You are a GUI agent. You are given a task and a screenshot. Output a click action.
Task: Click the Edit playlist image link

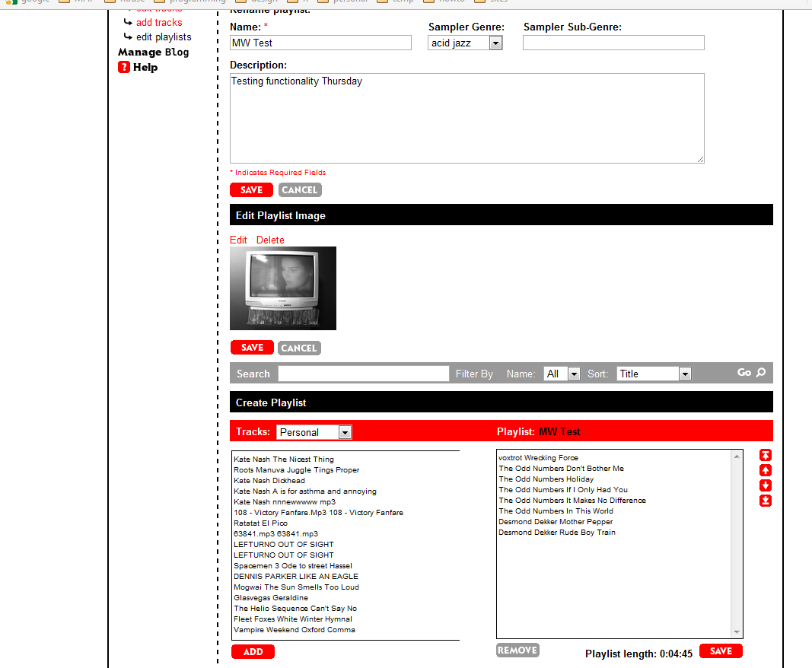[x=238, y=240]
